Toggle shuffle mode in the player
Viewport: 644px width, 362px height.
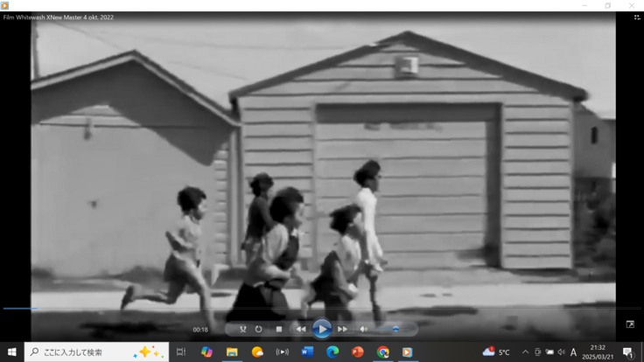243,329
